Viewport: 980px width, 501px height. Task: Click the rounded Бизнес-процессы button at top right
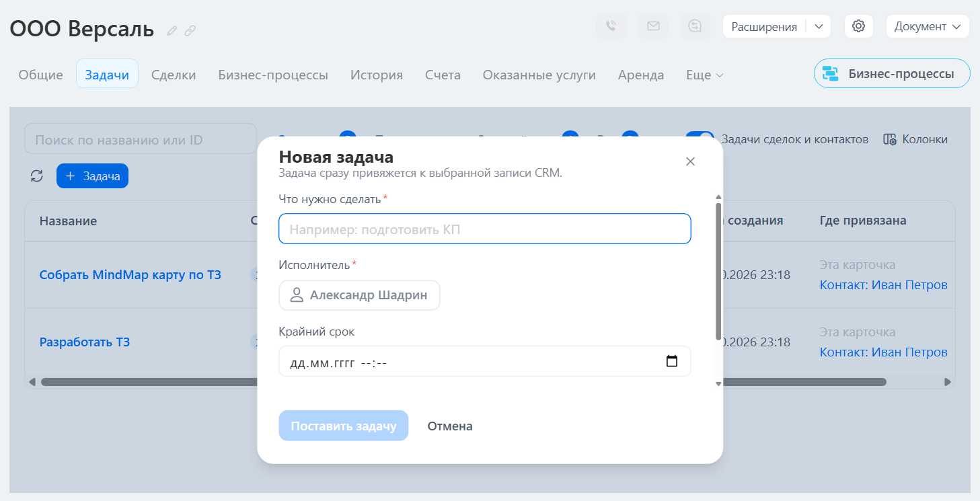(892, 73)
